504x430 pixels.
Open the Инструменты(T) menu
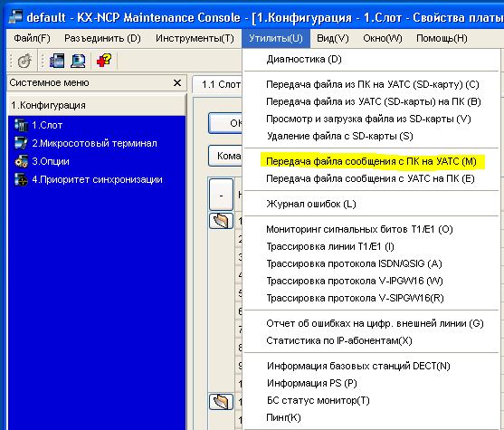click(x=195, y=38)
